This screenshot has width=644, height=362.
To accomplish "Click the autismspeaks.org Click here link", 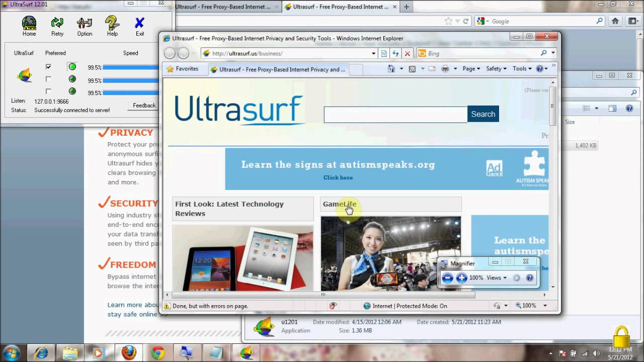I will (x=338, y=177).
